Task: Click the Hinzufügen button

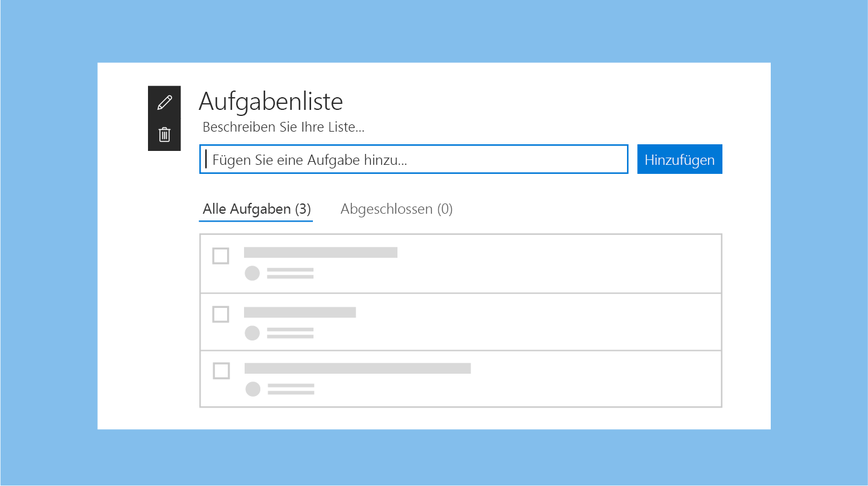Action: [679, 159]
